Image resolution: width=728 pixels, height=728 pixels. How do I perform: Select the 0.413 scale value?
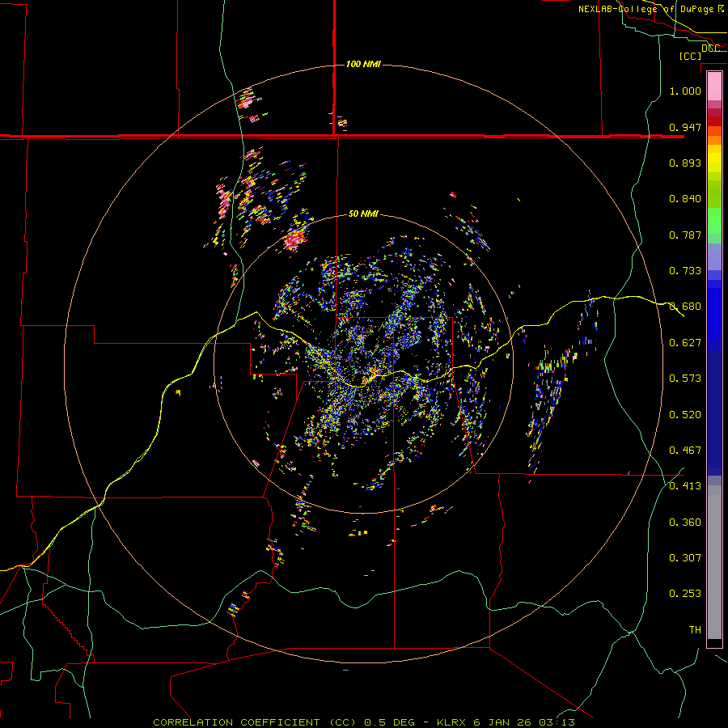coord(685,486)
